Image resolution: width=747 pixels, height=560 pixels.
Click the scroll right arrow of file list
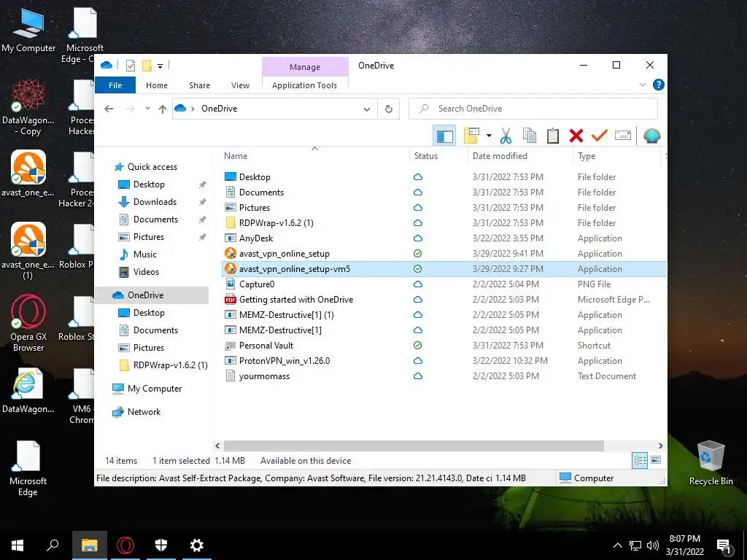pyautogui.click(x=660, y=446)
